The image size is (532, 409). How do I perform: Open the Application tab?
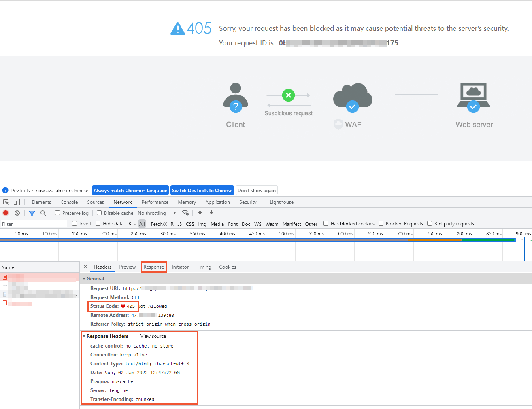pyautogui.click(x=217, y=202)
